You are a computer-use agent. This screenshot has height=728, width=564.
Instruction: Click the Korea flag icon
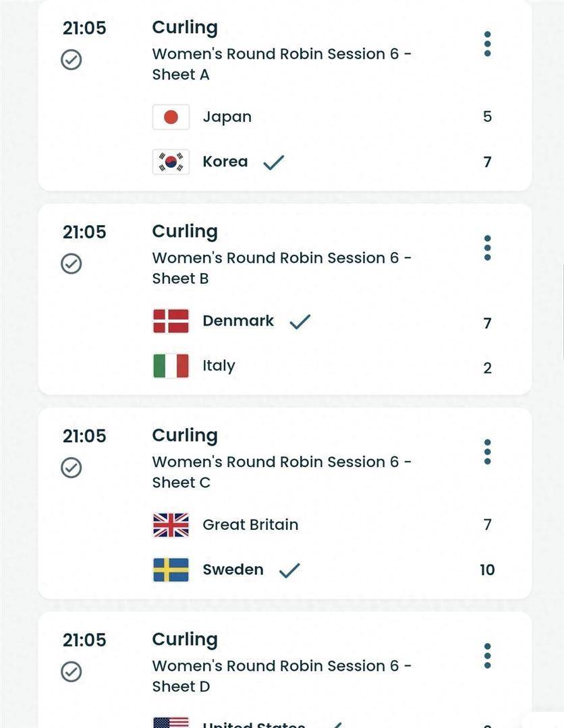171,162
